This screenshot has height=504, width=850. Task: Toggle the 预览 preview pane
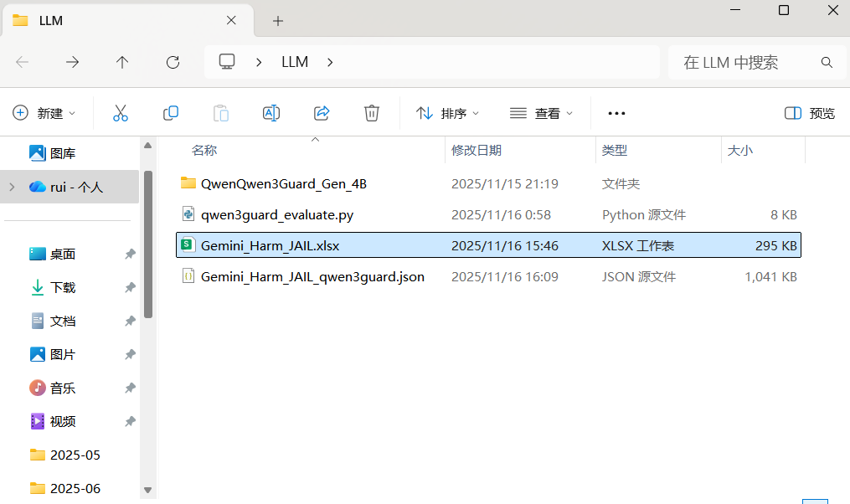pyautogui.click(x=809, y=113)
